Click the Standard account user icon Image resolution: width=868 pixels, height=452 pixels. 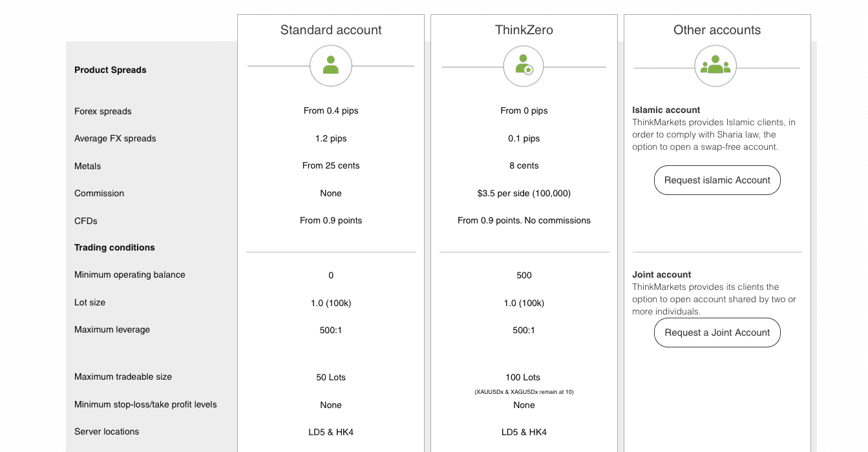(331, 65)
